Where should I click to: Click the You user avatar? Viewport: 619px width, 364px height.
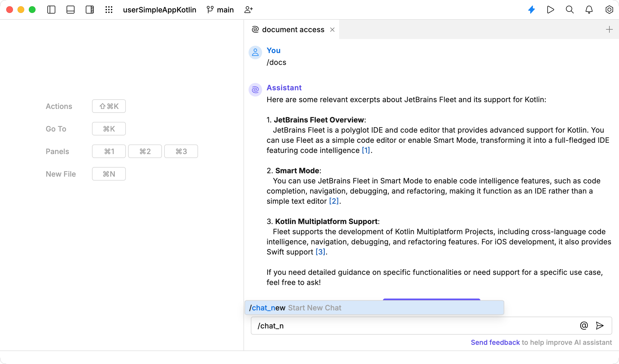tap(255, 52)
